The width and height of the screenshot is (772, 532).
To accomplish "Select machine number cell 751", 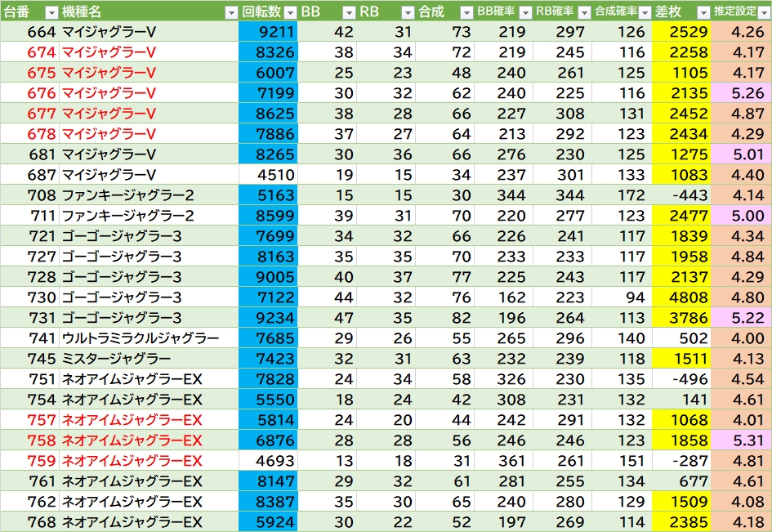I will [30, 379].
